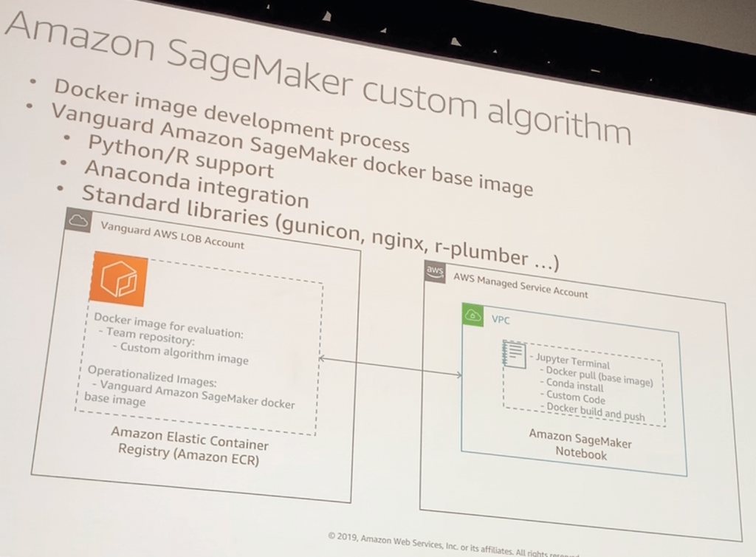This screenshot has height=557, width=756.
Task: Click the 'VPC' label
Action: [501, 320]
